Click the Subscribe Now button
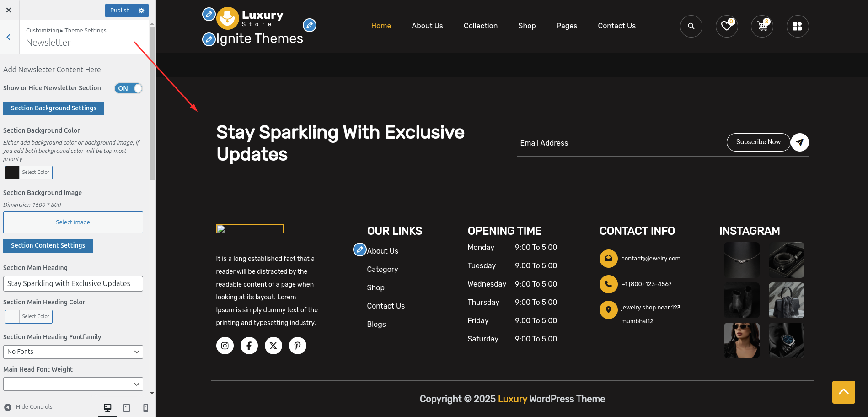Image resolution: width=868 pixels, height=417 pixels. pos(758,142)
